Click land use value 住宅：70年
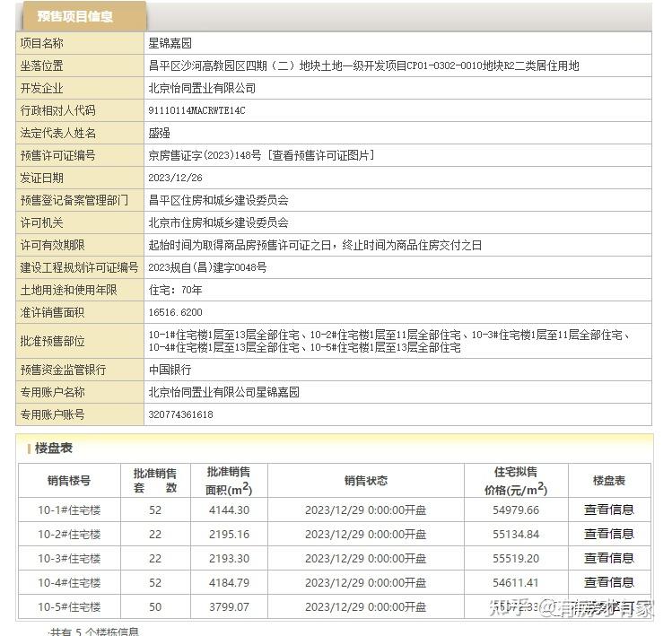The image size is (672, 636). (x=175, y=290)
